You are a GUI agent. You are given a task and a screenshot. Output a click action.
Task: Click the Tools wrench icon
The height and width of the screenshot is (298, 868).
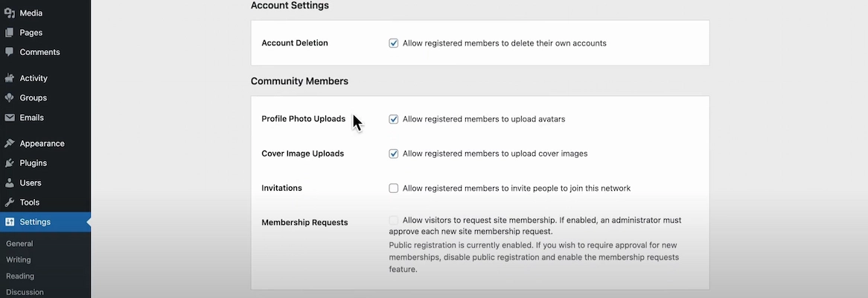(10, 203)
